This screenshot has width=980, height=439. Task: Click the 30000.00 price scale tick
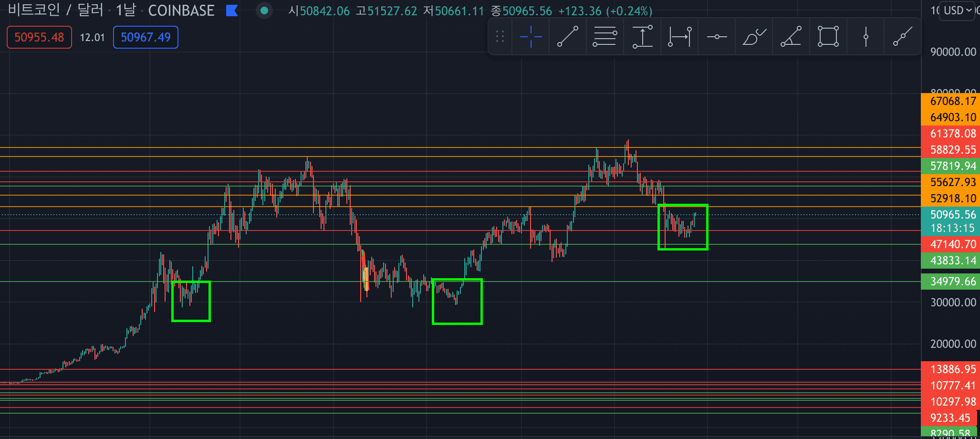click(953, 303)
